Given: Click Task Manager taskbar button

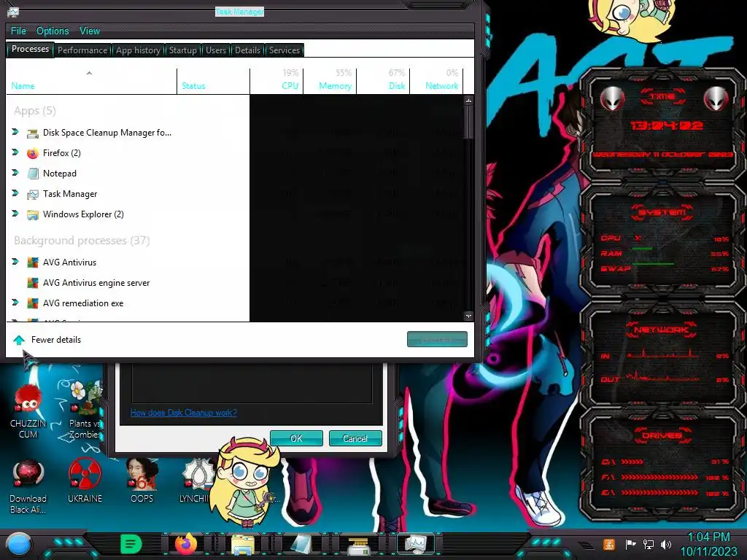Looking at the screenshot, I should pyautogui.click(x=416, y=544).
